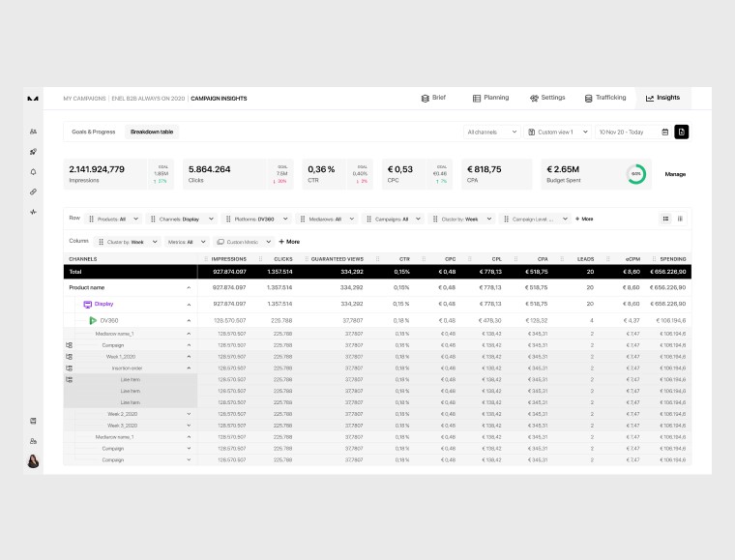Toggle to the Goals & Progress view

pyautogui.click(x=94, y=132)
